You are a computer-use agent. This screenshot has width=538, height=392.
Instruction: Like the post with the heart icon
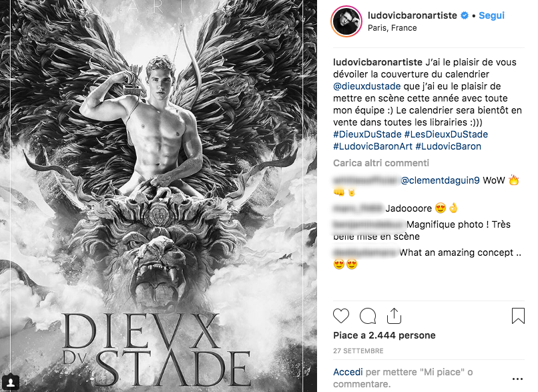(341, 316)
